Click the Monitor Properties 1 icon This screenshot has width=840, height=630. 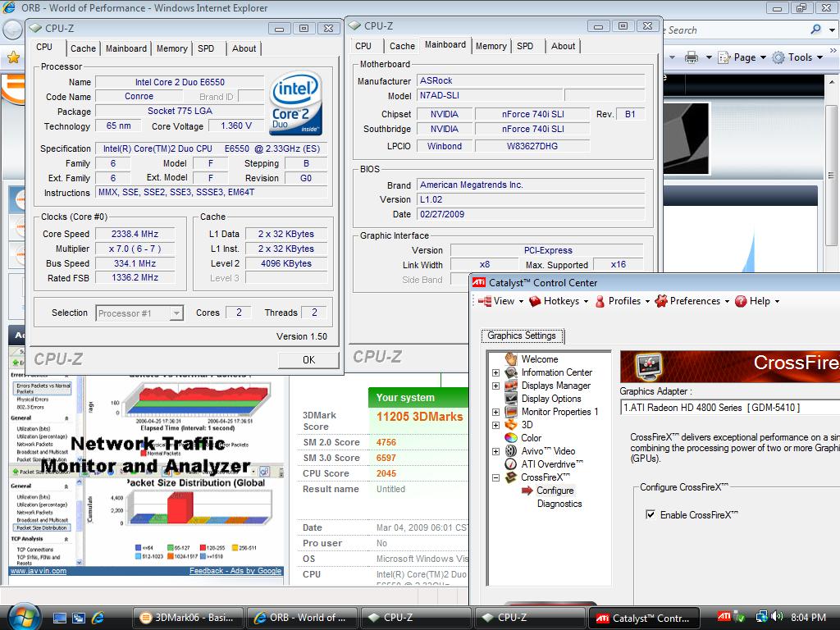(x=511, y=412)
